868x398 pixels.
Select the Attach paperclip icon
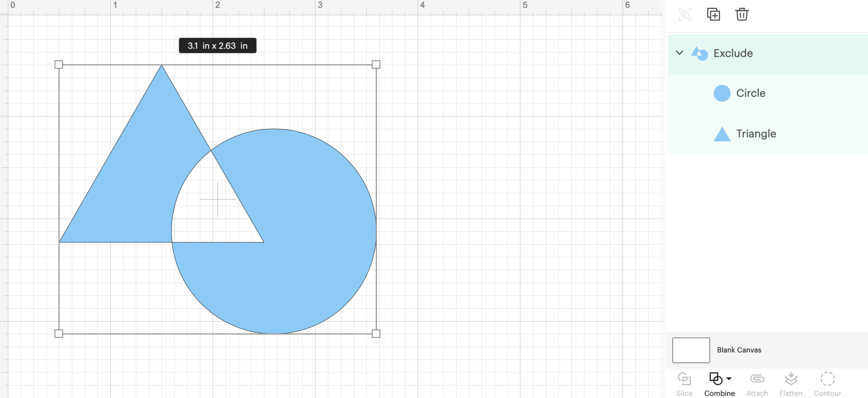(x=757, y=379)
